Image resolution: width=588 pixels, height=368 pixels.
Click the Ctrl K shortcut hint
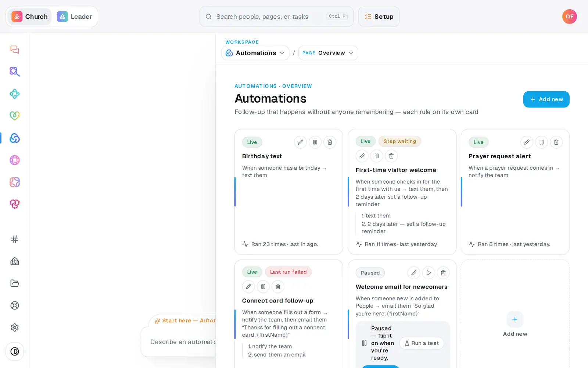coord(337,16)
